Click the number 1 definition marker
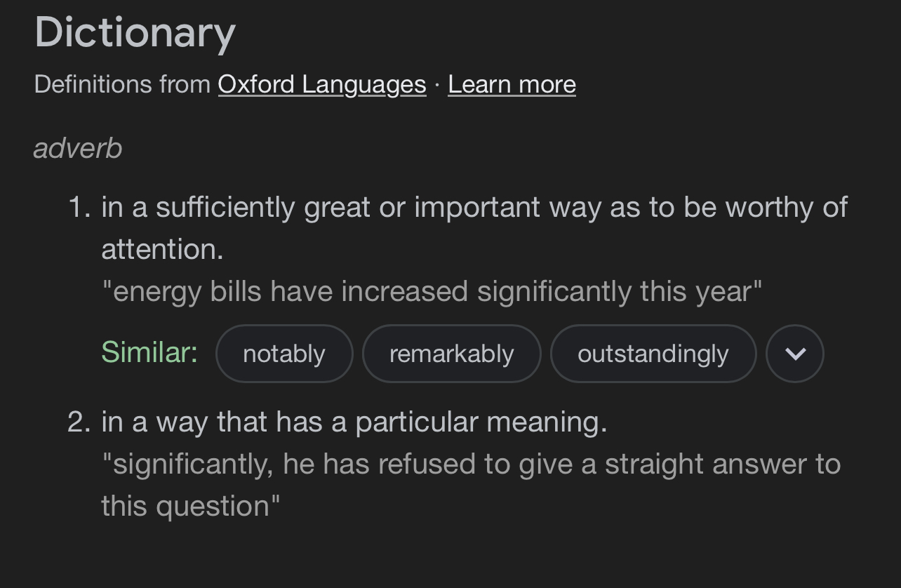Screen dimensions: 901x588 pos(79,208)
